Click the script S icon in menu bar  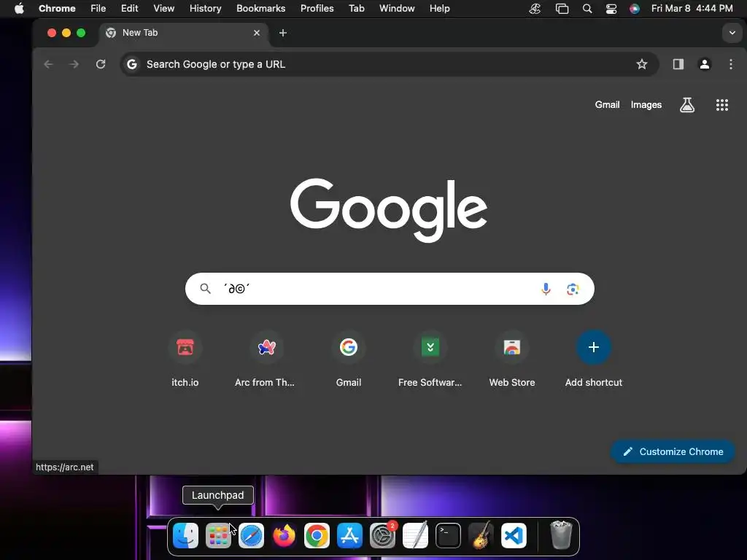[x=535, y=9]
